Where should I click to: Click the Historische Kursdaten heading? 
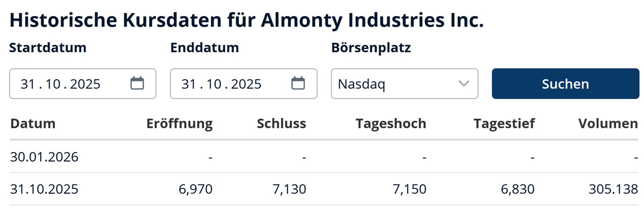[247, 20]
